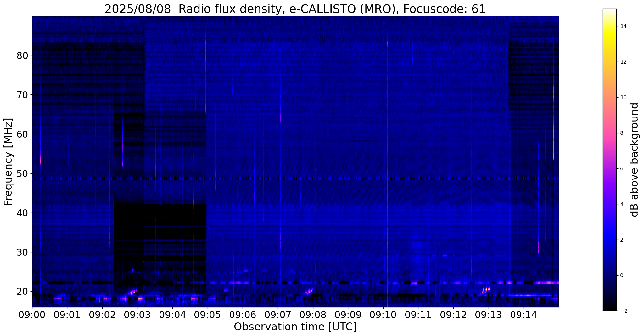Click the colorbar tick value 14
Image resolution: width=644 pixels, height=336 pixels.
[623, 26]
